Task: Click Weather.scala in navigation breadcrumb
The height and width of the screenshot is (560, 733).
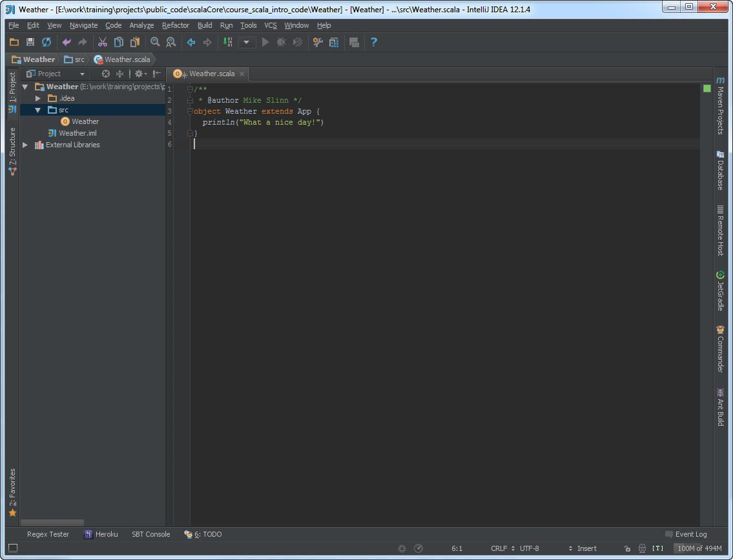Action: click(122, 59)
